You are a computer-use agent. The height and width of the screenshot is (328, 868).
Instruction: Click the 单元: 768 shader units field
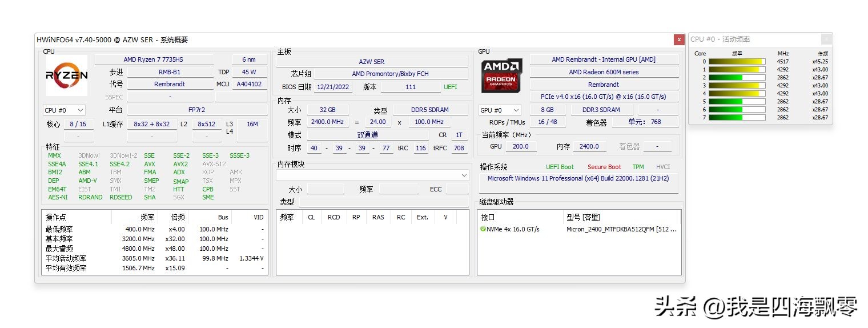[x=645, y=122]
